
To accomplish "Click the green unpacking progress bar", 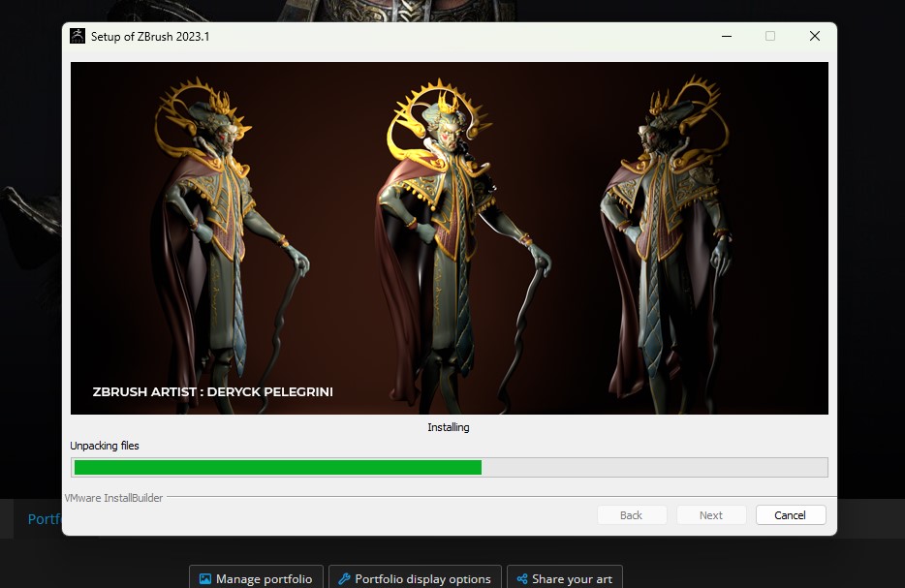I will click(x=449, y=468).
